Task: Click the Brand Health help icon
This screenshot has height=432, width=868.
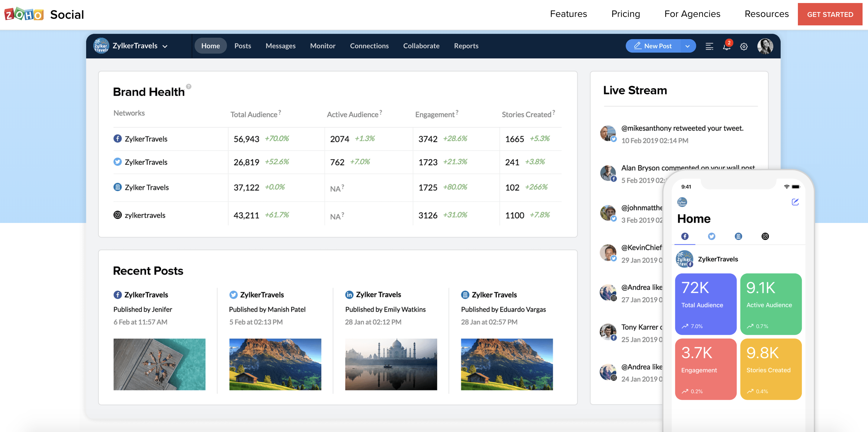Action: coord(189,86)
